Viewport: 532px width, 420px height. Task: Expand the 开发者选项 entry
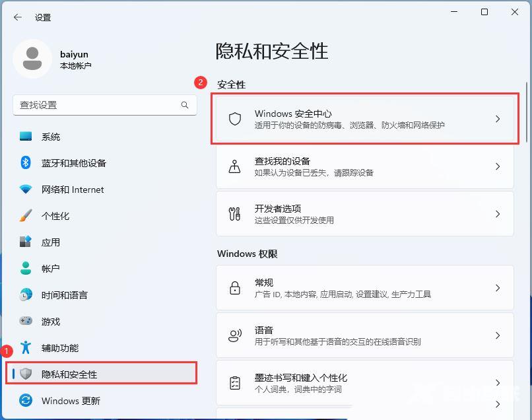click(498, 214)
